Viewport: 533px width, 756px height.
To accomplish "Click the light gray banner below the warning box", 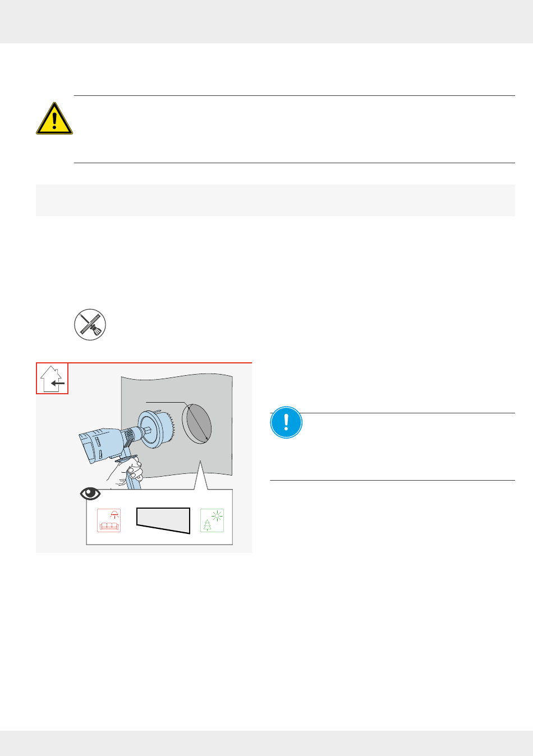I will point(275,200).
